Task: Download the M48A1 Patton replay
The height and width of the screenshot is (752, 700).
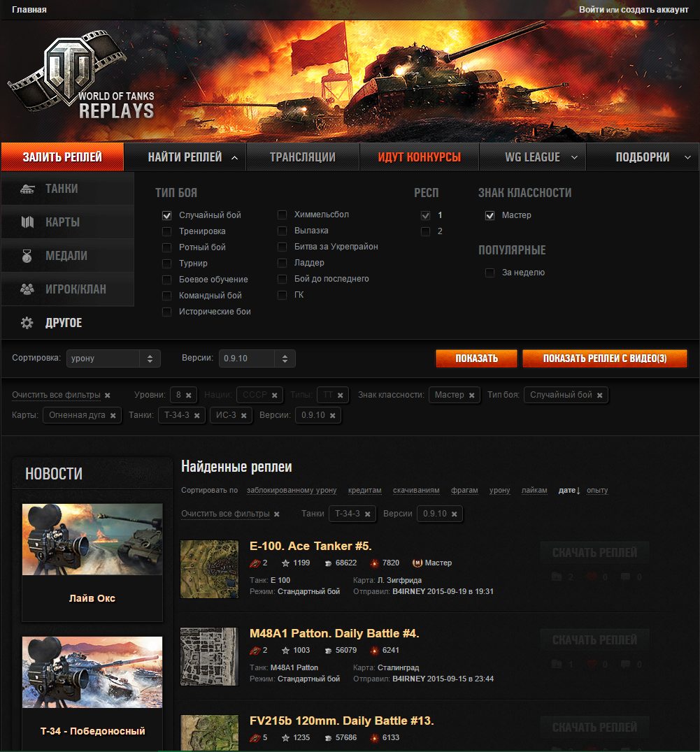Action: (595, 639)
